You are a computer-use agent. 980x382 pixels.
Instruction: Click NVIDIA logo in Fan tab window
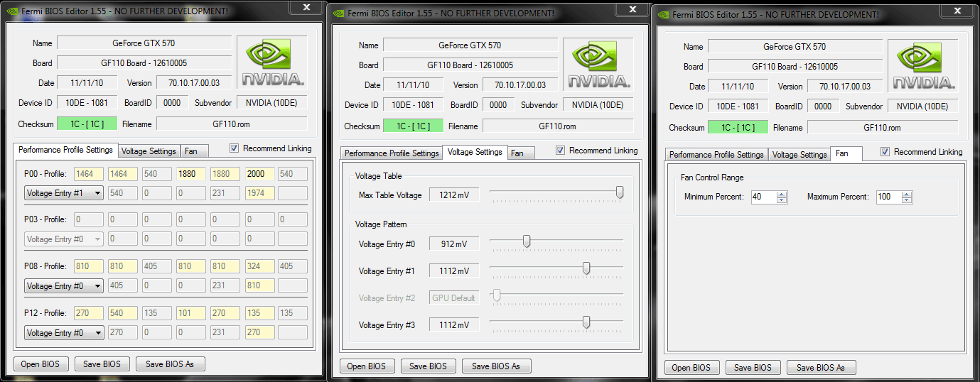923,66
